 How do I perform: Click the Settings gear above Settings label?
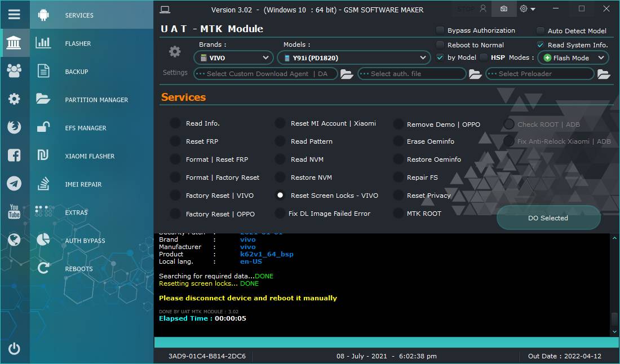click(x=175, y=51)
